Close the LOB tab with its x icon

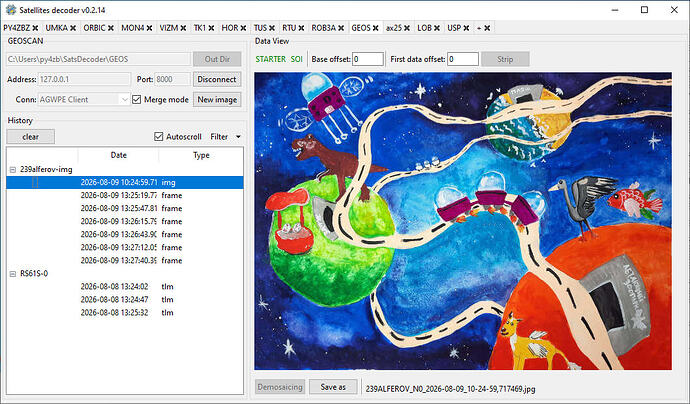[437, 28]
